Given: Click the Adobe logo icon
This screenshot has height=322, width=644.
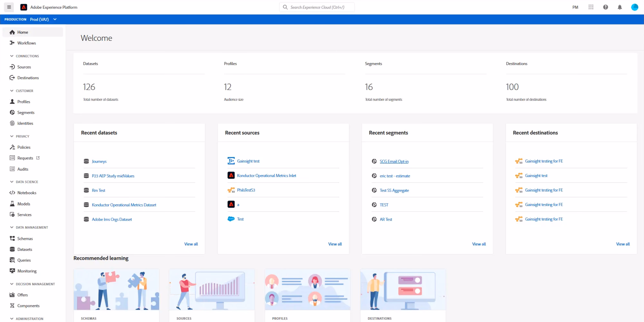Looking at the screenshot, I should coord(24,7).
